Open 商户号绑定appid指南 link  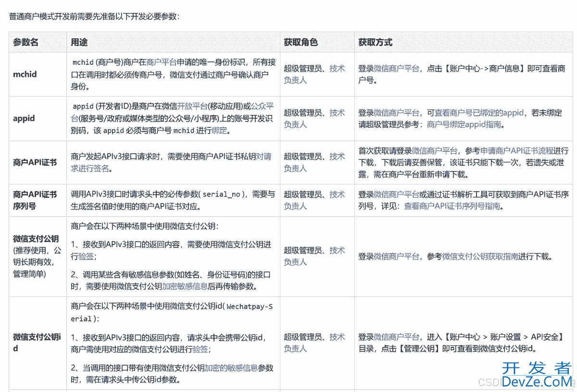(x=464, y=125)
